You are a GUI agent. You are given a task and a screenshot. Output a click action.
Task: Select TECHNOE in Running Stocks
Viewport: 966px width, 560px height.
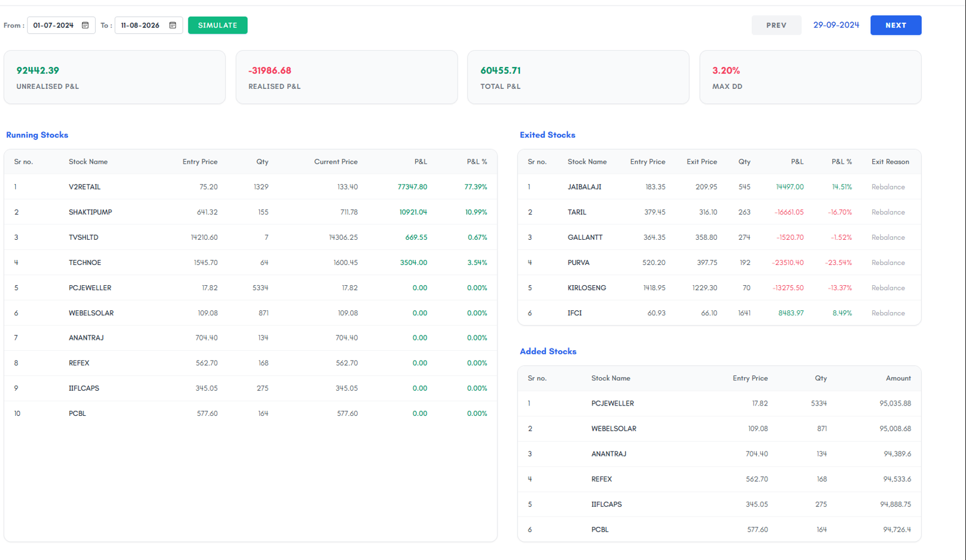[x=85, y=263]
